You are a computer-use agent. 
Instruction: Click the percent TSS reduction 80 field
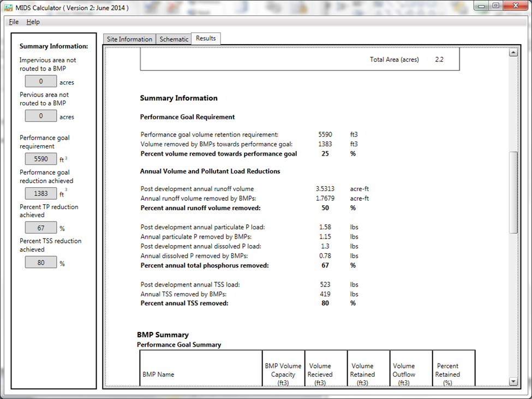41,262
